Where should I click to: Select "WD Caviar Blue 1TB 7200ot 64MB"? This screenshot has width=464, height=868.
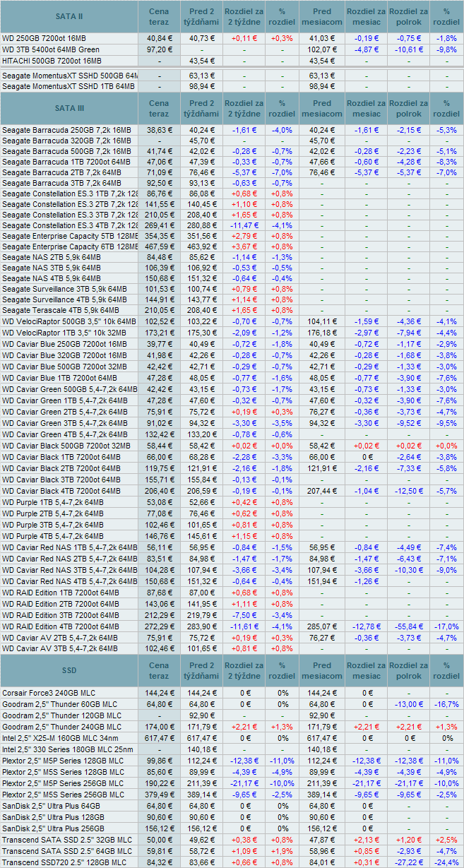click(61, 378)
